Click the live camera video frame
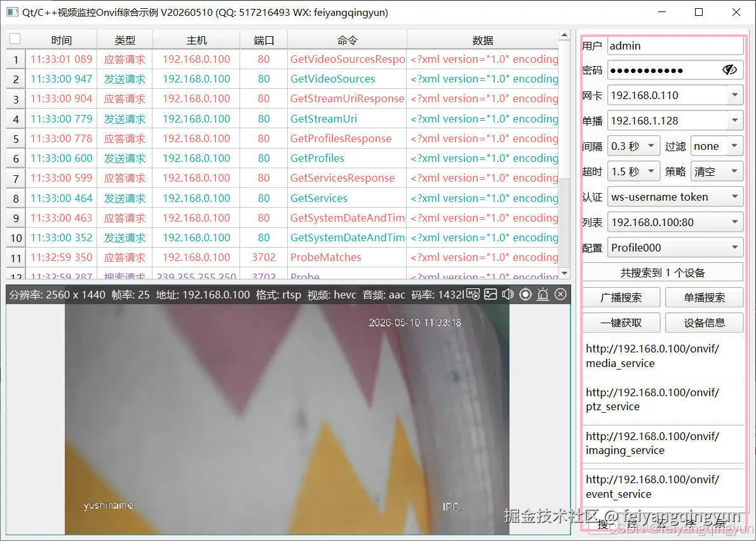 [287, 419]
